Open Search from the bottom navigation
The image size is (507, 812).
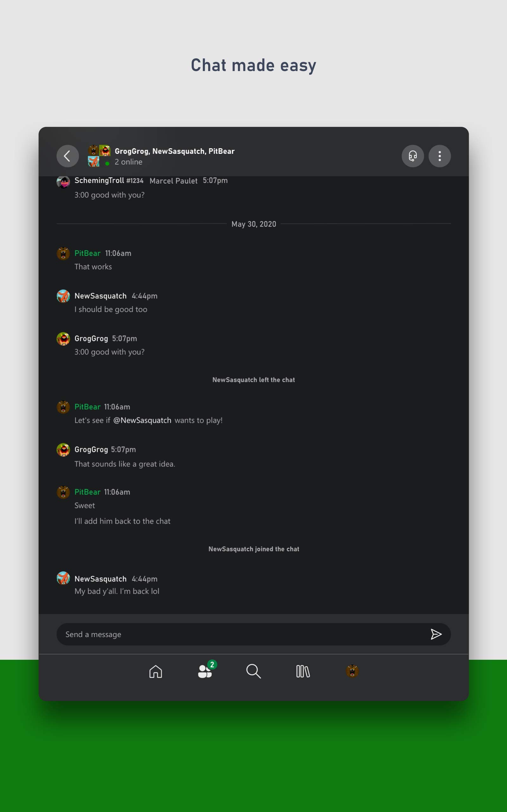click(x=254, y=671)
